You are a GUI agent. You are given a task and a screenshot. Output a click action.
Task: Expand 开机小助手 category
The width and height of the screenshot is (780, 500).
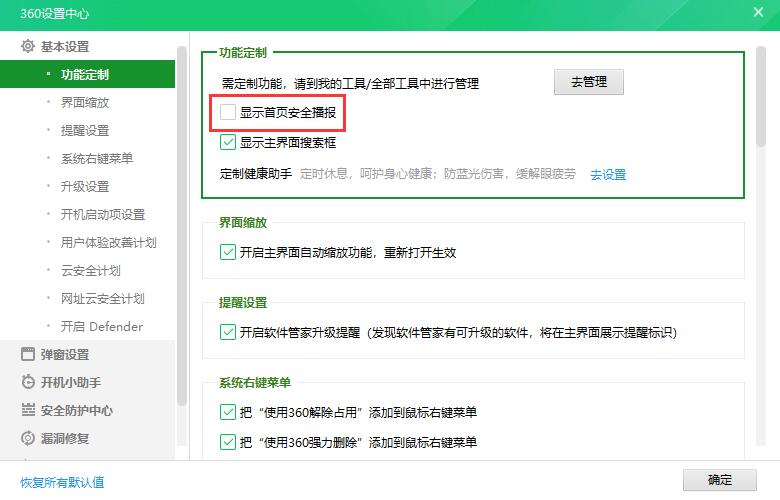(71, 382)
